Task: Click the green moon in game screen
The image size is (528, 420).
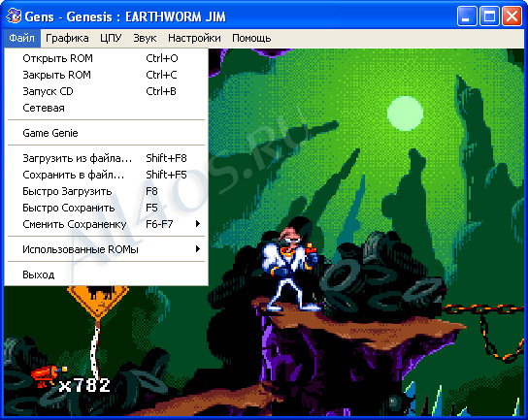Action: pyautogui.click(x=405, y=113)
